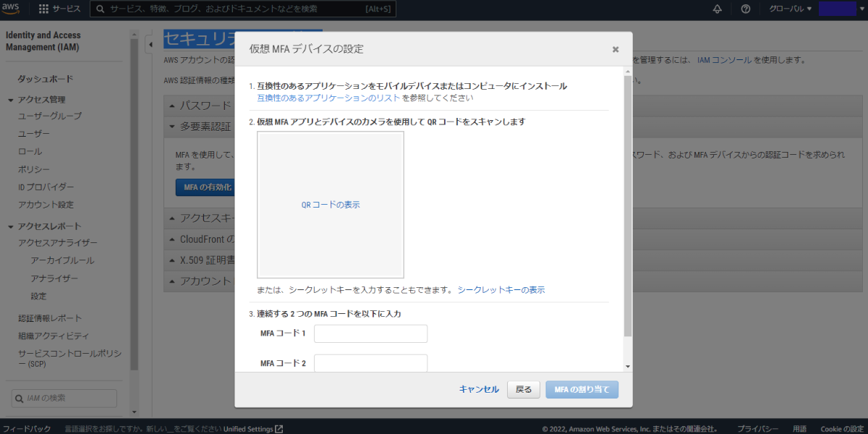Focus the MFA コード 1 input field
Screen dimensions: 868x434
click(371, 333)
